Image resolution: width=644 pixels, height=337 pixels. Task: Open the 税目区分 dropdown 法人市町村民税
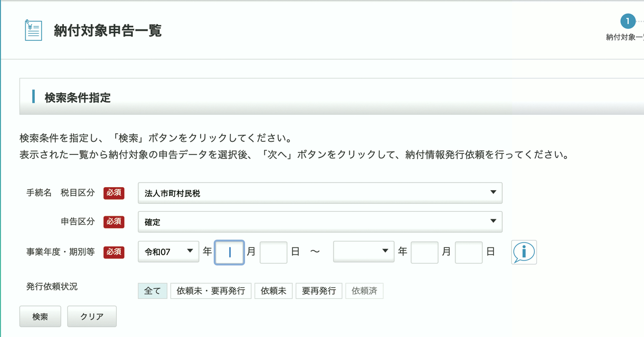pos(320,193)
